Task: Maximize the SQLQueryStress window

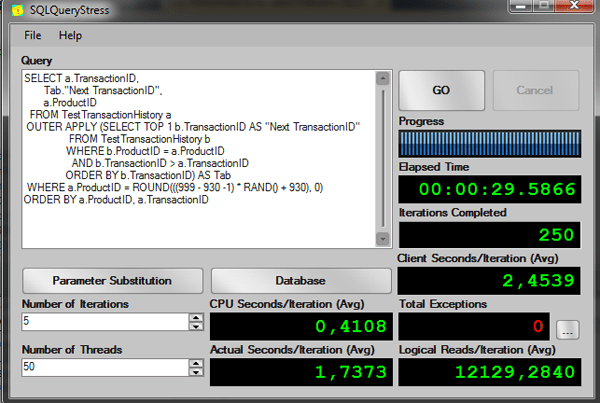Action: coord(543,6)
